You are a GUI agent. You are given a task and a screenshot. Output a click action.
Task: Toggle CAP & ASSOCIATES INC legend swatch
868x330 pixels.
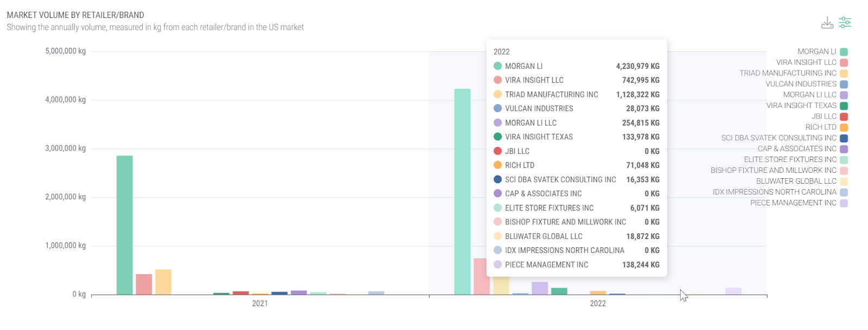click(x=844, y=150)
